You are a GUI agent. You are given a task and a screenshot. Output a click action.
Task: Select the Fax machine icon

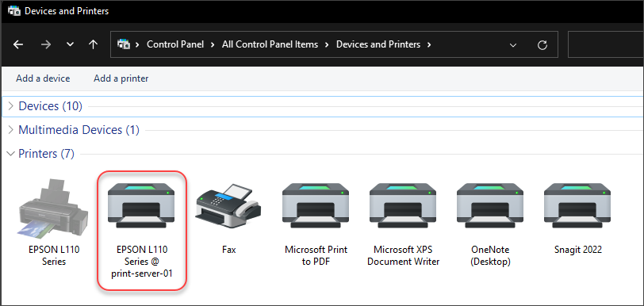pyautogui.click(x=228, y=205)
